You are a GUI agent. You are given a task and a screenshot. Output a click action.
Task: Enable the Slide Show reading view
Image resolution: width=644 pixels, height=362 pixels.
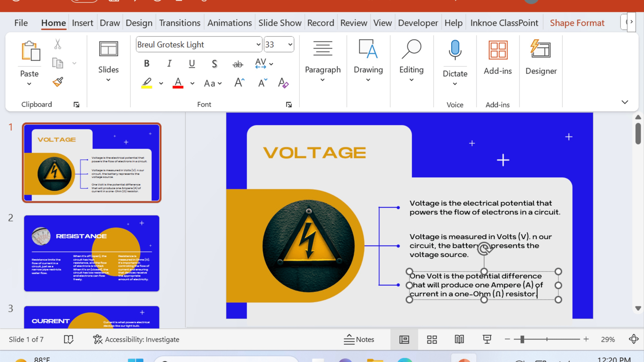pos(460,339)
